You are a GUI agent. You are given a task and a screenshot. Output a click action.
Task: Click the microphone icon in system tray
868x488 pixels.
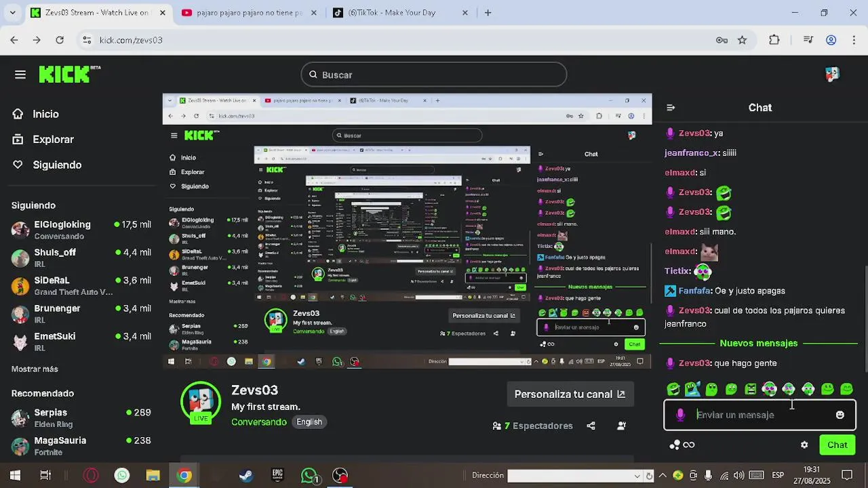[708, 475]
